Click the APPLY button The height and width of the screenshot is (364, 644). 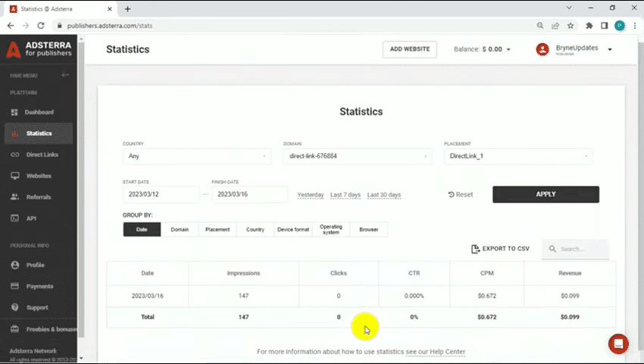click(x=546, y=195)
